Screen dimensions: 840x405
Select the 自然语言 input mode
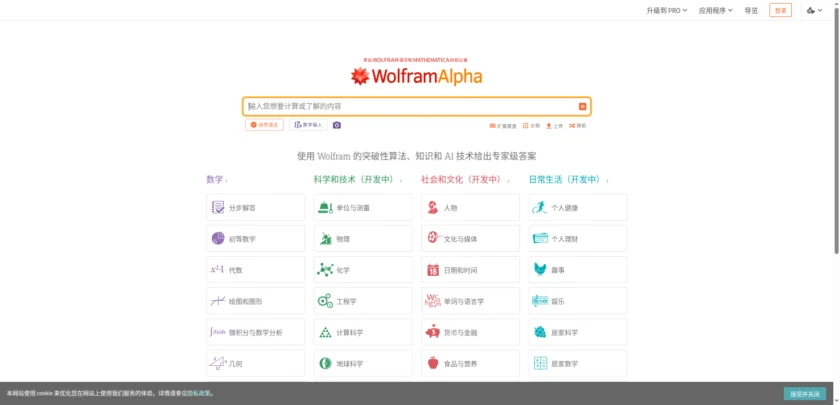tap(264, 125)
